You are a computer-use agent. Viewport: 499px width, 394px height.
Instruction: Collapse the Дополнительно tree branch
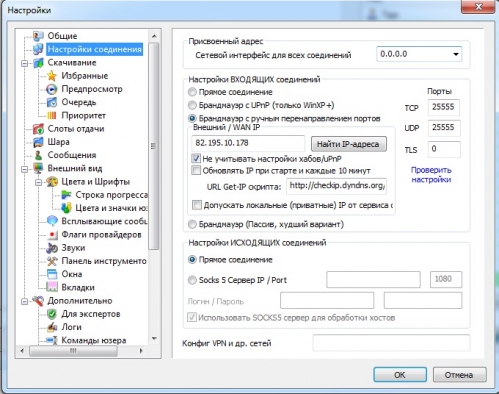24,301
